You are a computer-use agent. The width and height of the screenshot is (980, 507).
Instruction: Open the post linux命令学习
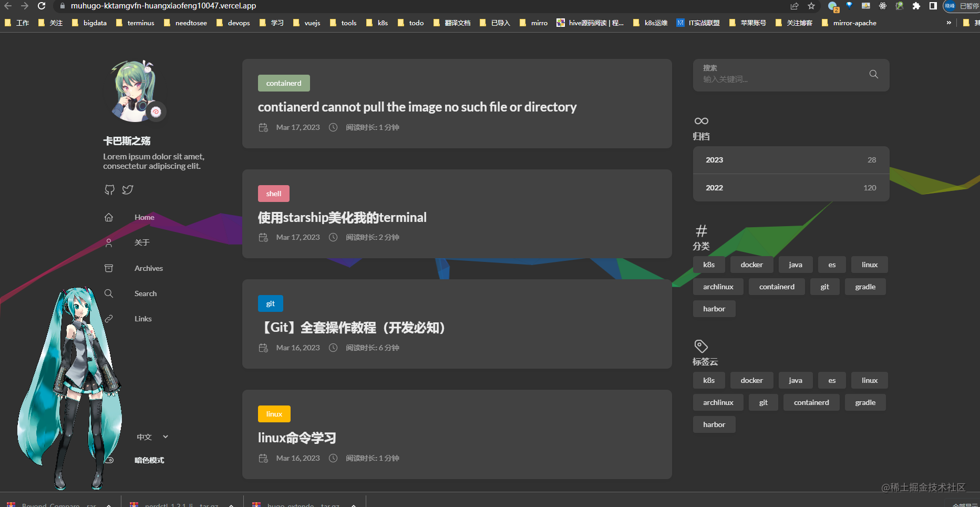tap(297, 438)
